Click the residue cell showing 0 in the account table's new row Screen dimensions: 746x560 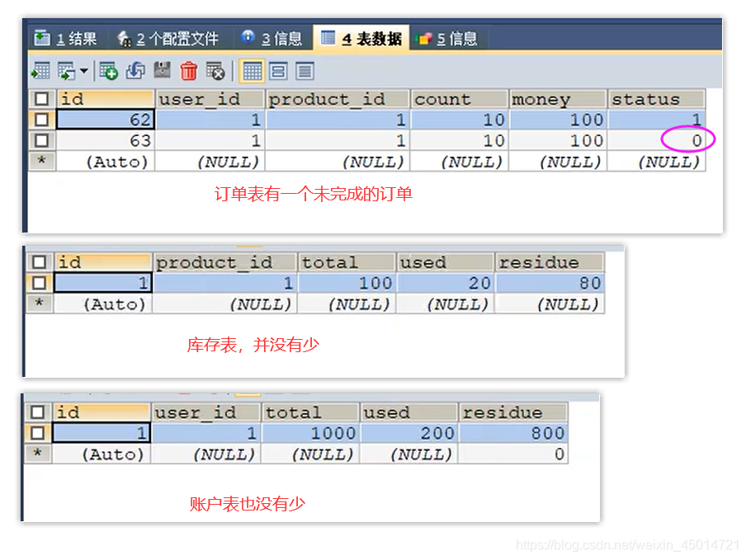tap(513, 454)
